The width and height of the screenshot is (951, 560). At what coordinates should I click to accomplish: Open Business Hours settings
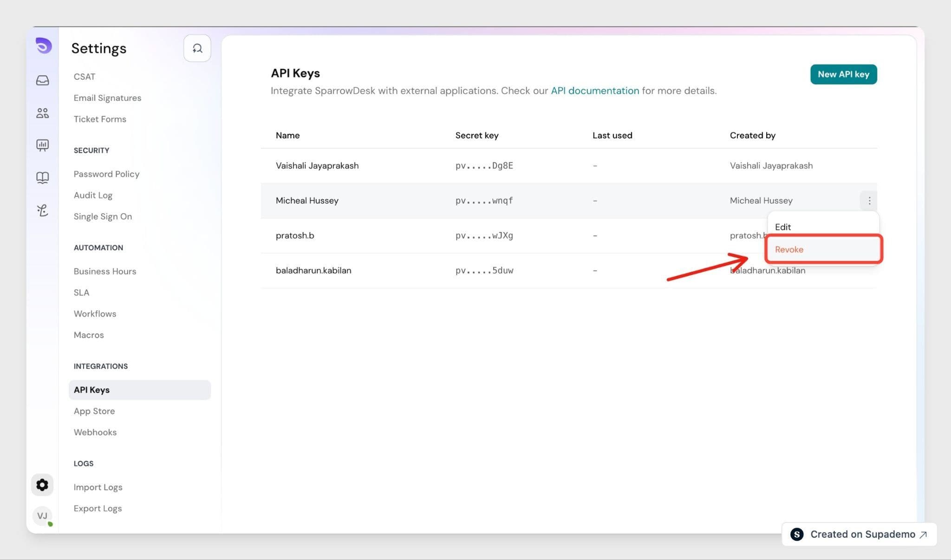coord(105,271)
